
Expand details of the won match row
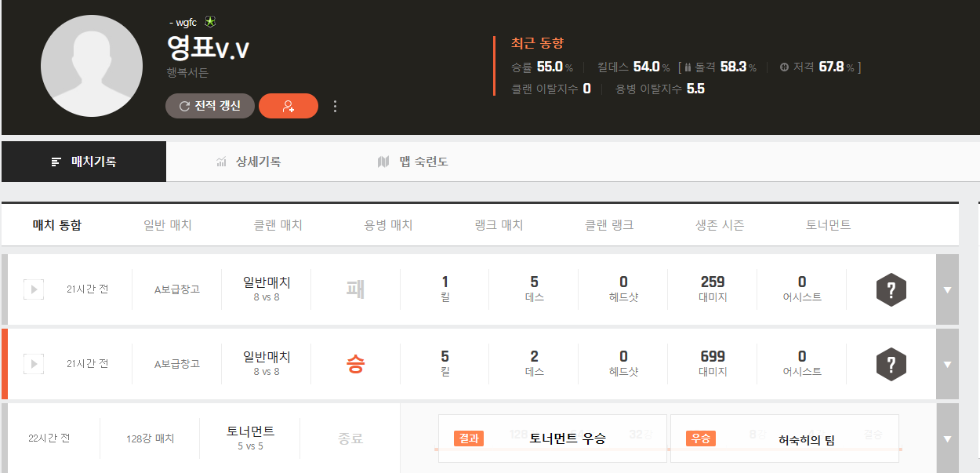(947, 364)
